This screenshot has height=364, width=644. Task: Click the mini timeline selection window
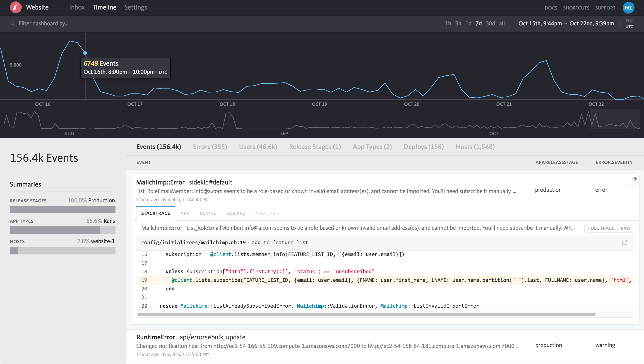click(615, 119)
